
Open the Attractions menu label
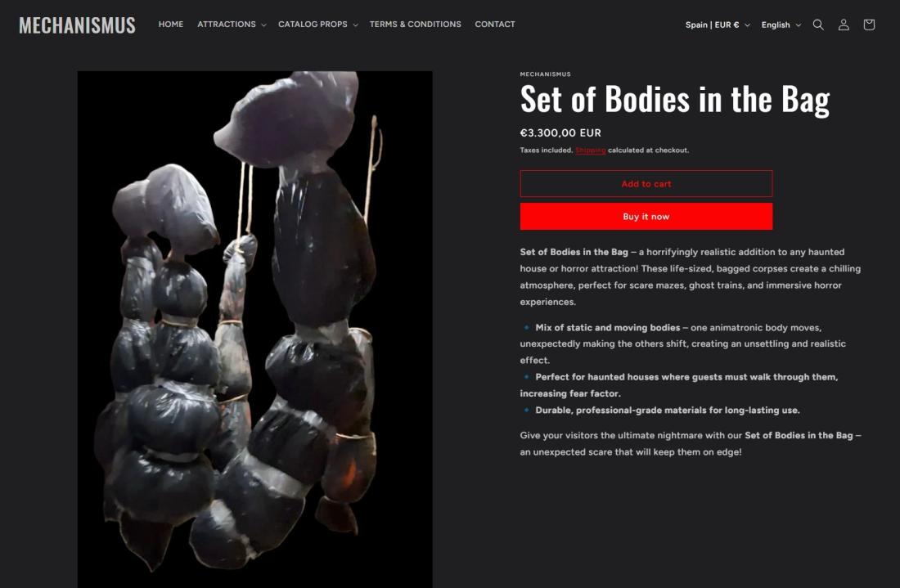point(227,24)
